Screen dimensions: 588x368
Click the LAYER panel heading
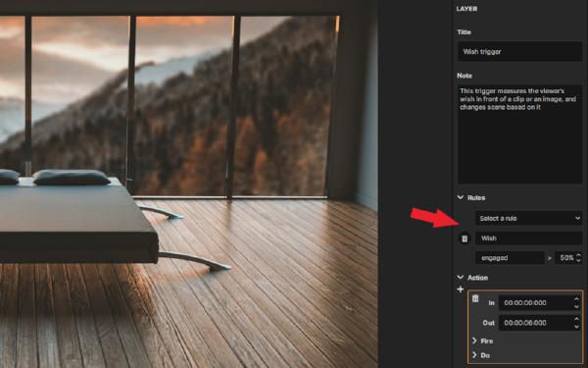click(x=466, y=9)
